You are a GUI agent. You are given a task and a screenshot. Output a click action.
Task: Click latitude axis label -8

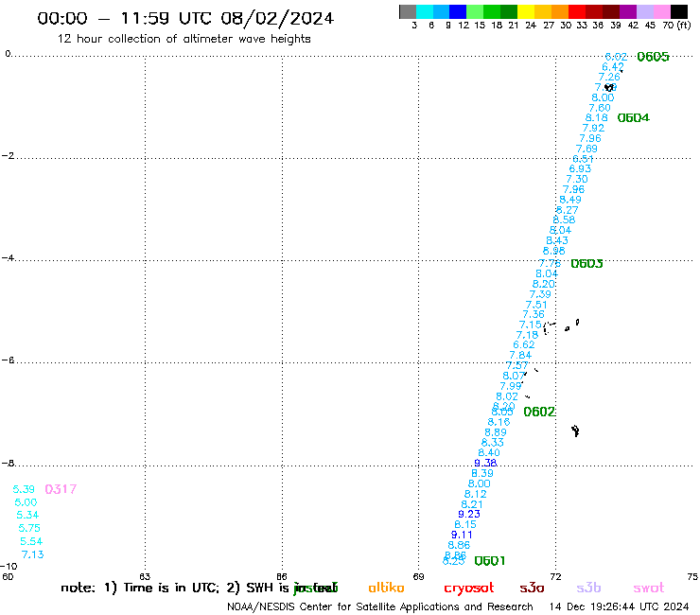click(x=8, y=464)
